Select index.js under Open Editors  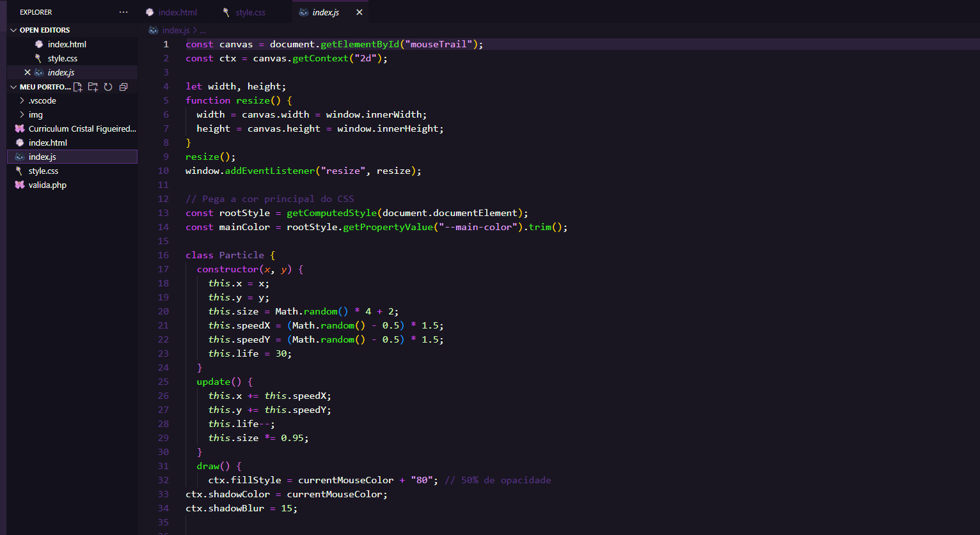72,72
